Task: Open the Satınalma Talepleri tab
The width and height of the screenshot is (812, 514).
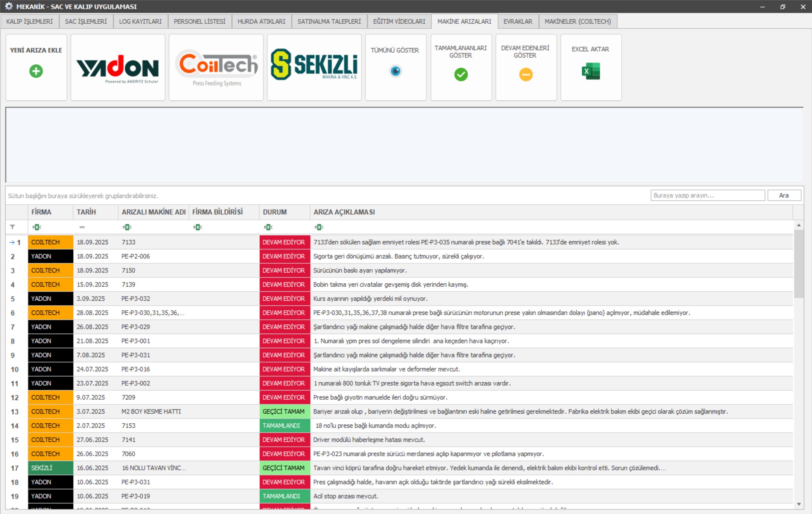Action: point(329,21)
